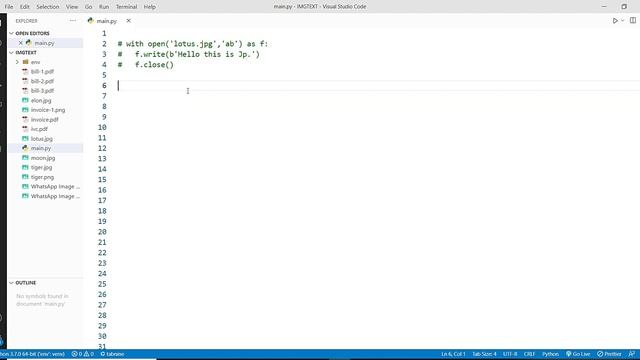Open the View menu

(72, 7)
